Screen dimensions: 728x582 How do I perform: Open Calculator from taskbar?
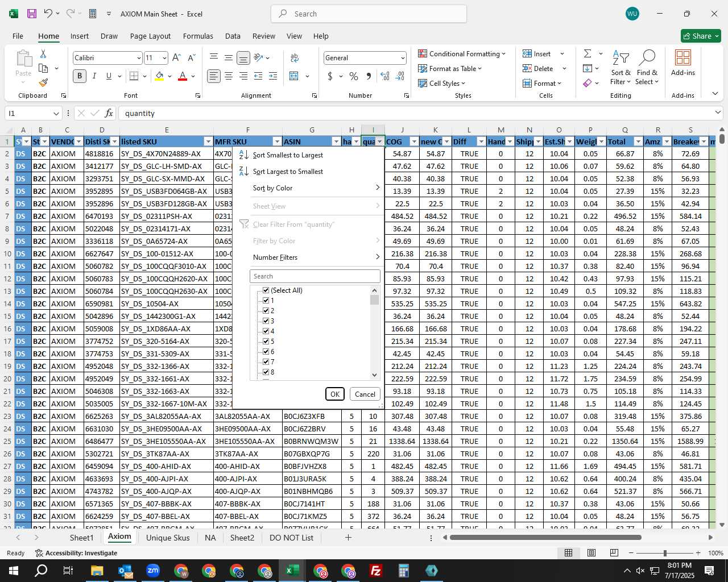click(404, 571)
